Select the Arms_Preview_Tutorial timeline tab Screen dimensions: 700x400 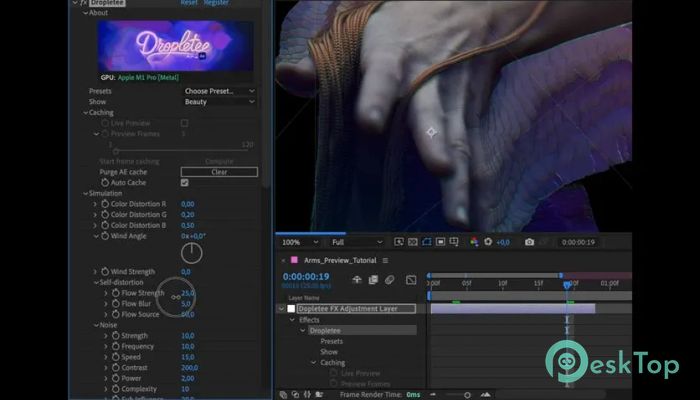[x=340, y=260]
